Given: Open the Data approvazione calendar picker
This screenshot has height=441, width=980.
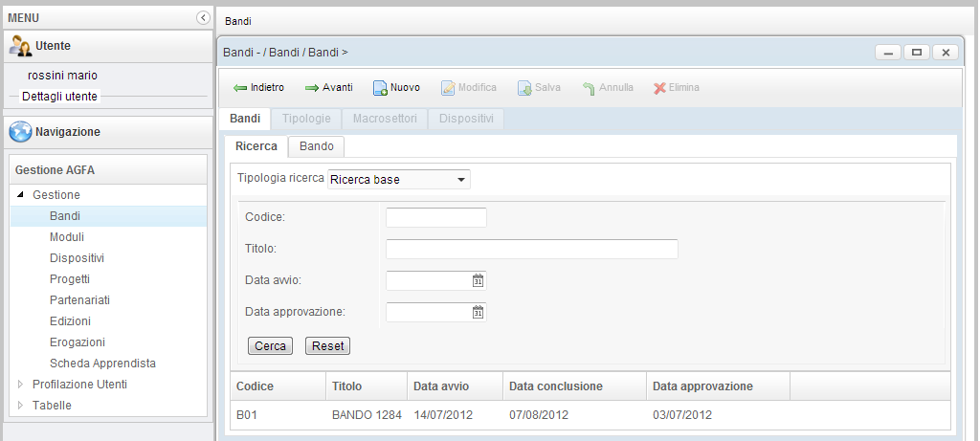Looking at the screenshot, I should click(x=479, y=312).
